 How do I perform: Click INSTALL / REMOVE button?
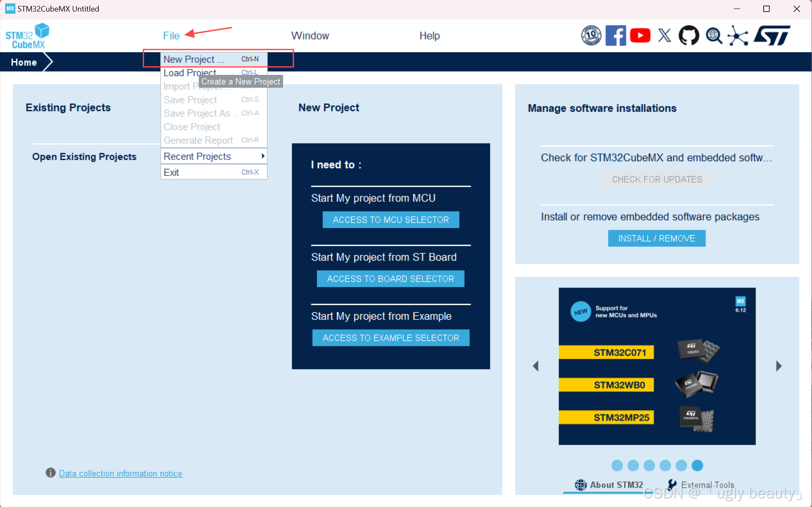(x=657, y=238)
